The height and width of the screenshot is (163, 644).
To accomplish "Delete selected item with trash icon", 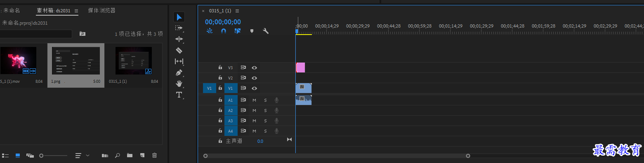I will tap(154, 156).
